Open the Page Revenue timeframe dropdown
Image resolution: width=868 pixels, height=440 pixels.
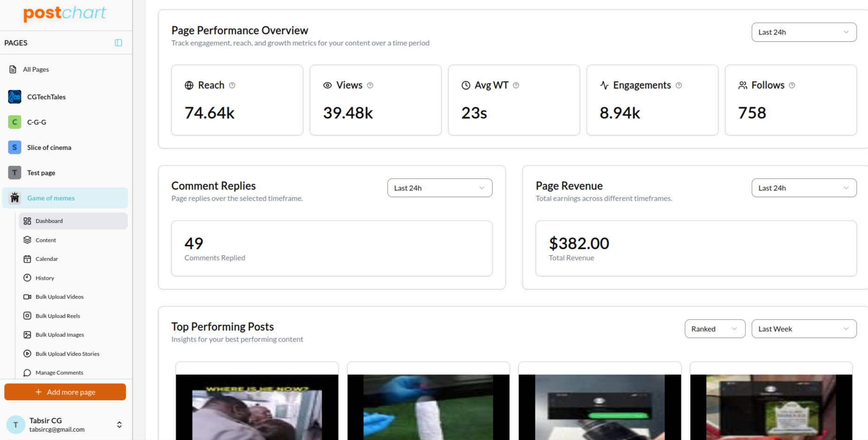803,188
